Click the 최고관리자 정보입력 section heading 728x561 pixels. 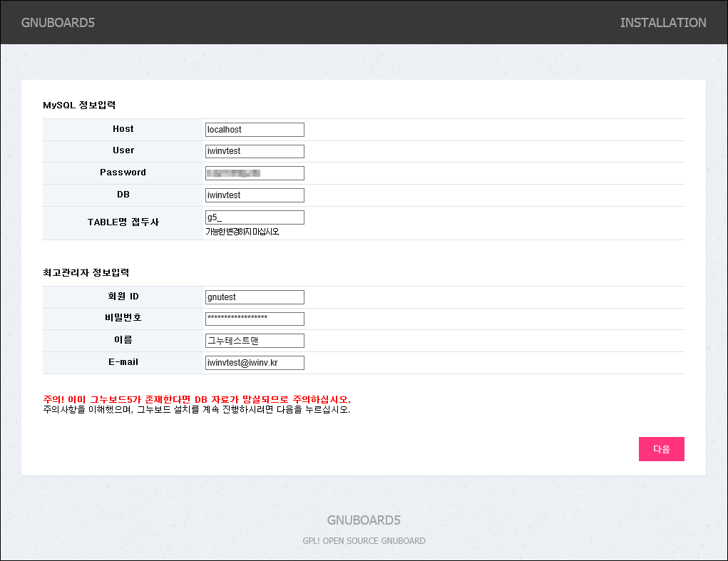click(86, 272)
